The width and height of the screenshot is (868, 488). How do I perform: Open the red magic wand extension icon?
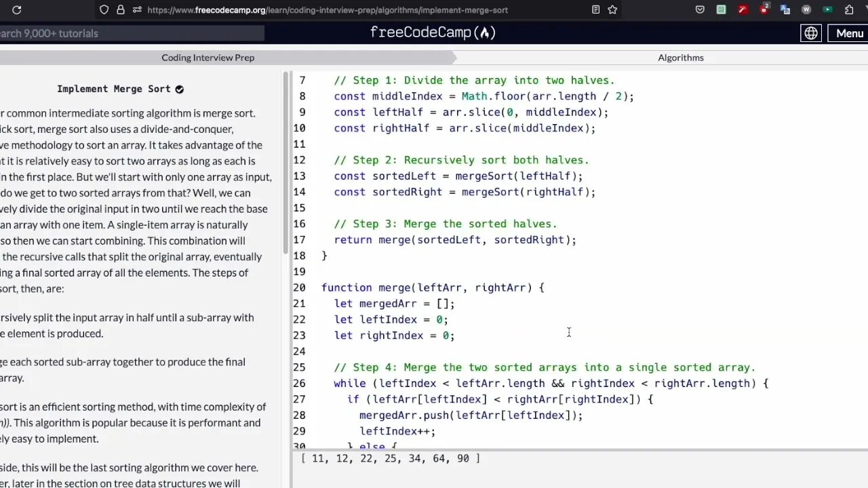pyautogui.click(x=743, y=9)
